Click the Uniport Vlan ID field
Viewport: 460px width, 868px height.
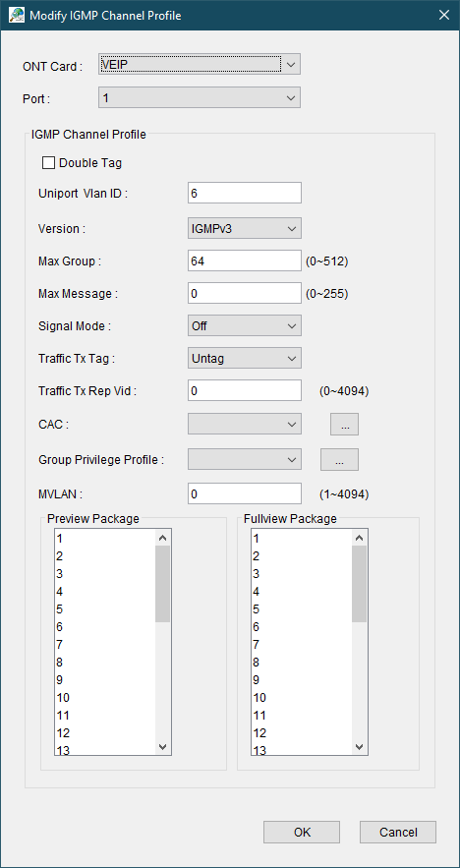pos(245,194)
